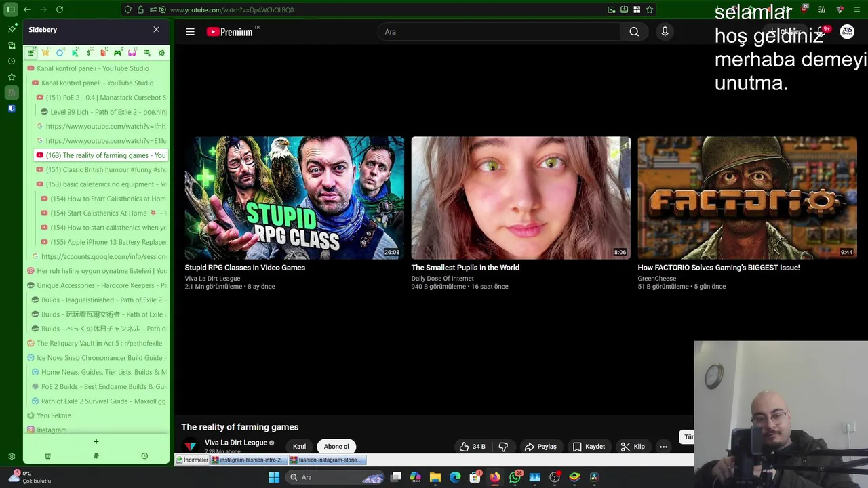This screenshot has height=488, width=868.
Task: Open the tracking protection shield in address bar
Action: point(127,9)
